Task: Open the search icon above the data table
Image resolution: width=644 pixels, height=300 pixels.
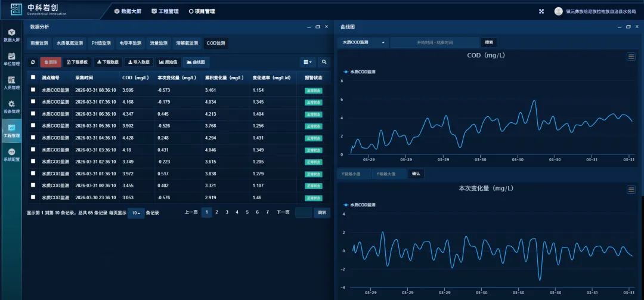Action: 324,62
